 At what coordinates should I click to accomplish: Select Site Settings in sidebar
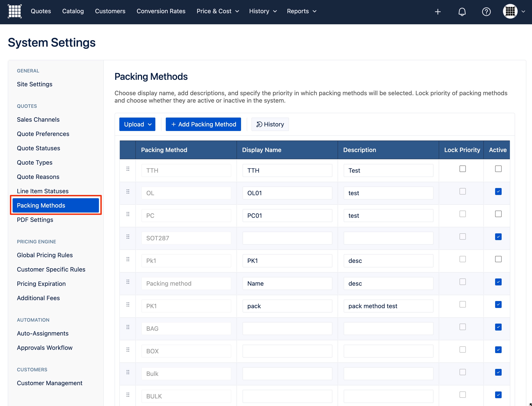coord(34,84)
